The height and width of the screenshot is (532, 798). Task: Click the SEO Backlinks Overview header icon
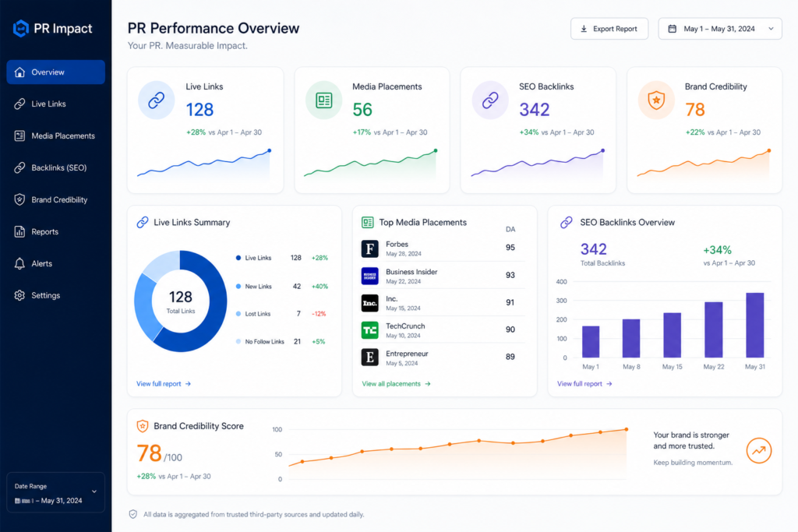point(567,222)
